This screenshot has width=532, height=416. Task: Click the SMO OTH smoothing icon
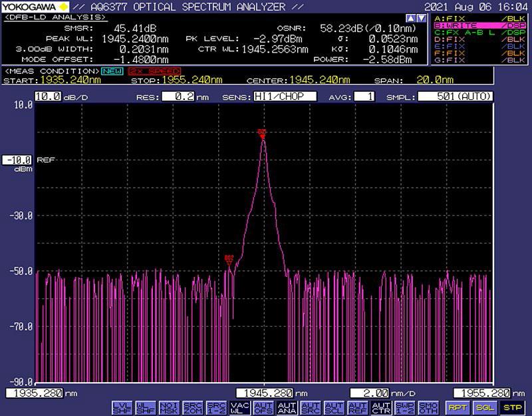427,407
